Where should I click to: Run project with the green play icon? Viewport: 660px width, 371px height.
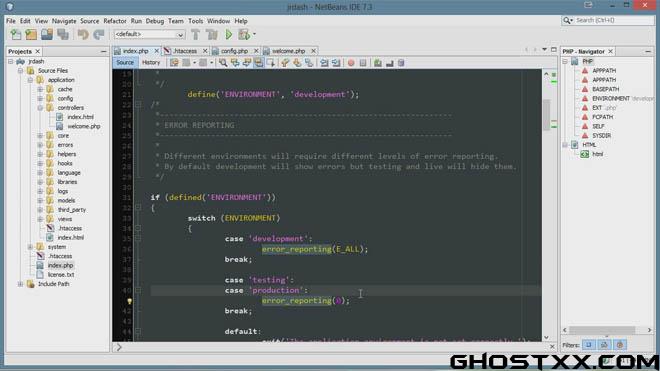coord(229,35)
